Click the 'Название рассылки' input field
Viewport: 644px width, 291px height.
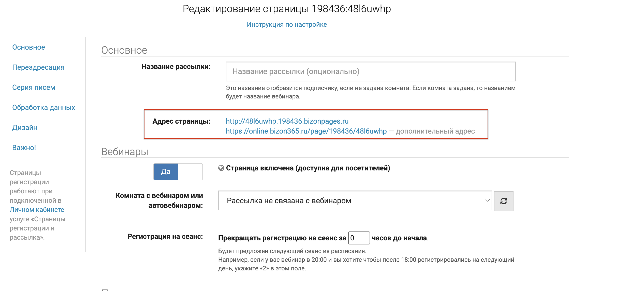point(370,71)
